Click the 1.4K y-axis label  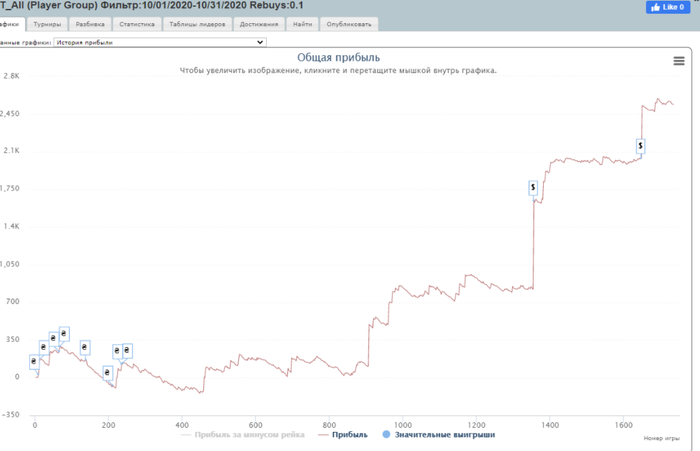12,226
